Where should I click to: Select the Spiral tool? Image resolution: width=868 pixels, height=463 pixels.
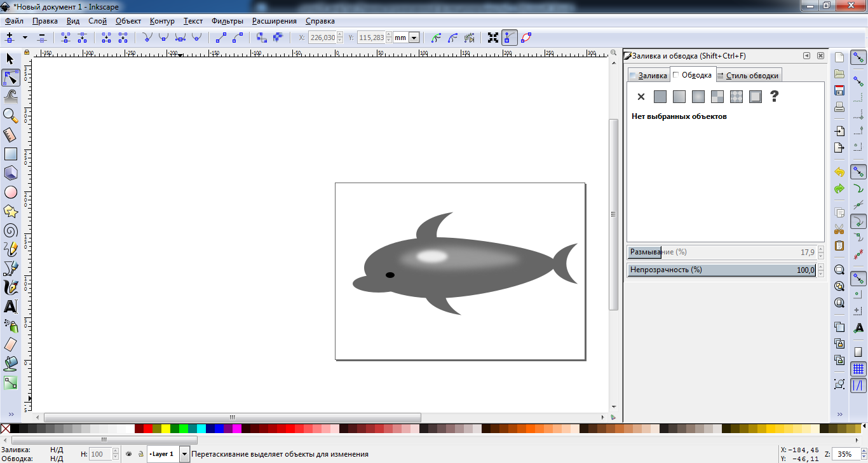pos(10,230)
